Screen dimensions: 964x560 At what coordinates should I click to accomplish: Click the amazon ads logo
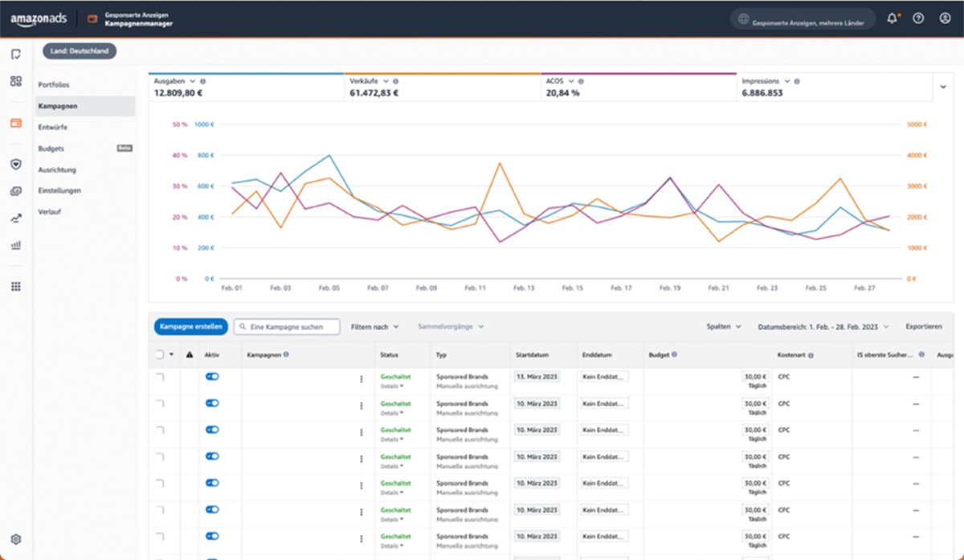[x=39, y=18]
